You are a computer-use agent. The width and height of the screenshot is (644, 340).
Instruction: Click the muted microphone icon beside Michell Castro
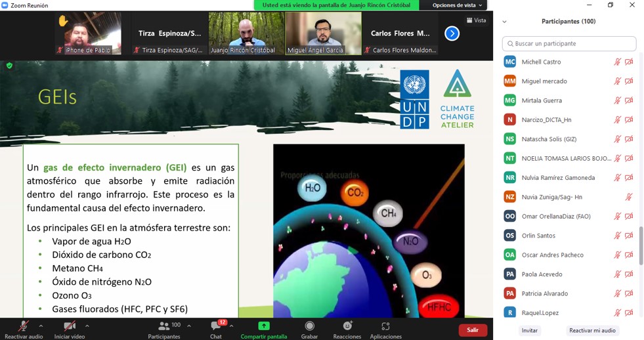click(x=617, y=62)
